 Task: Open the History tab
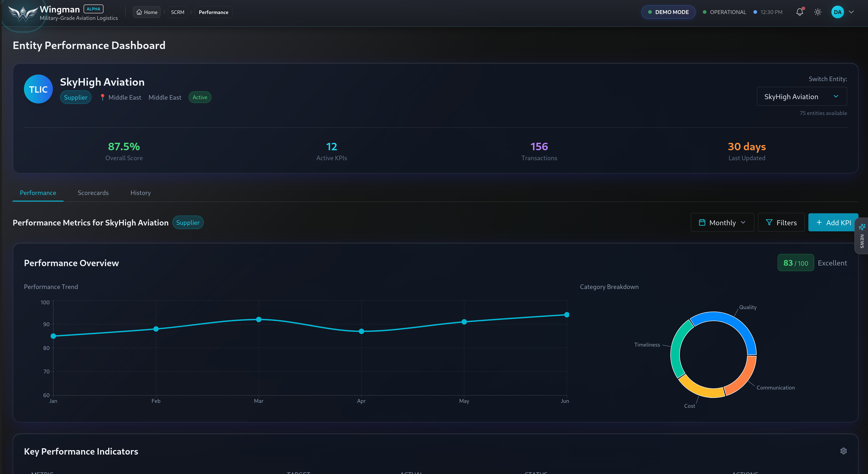coord(141,193)
